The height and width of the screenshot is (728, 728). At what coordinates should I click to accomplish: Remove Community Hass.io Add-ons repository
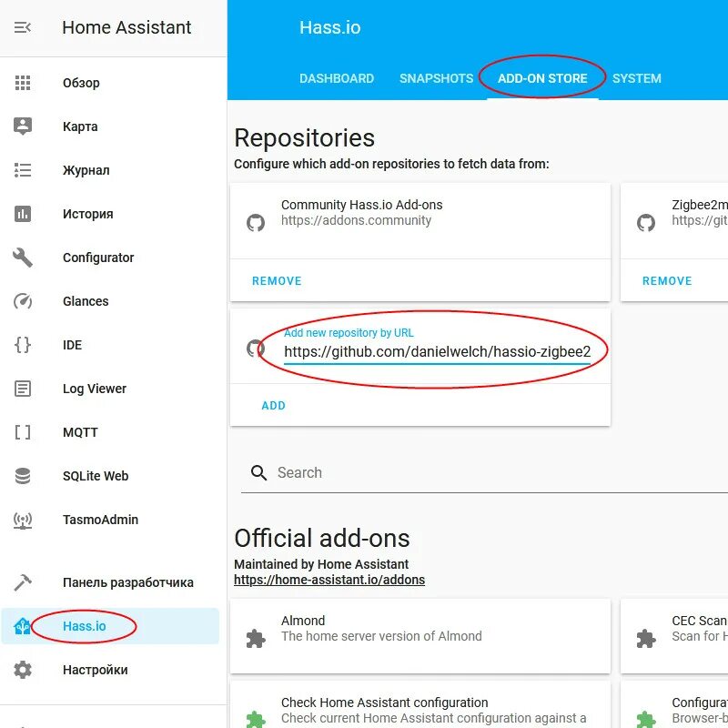pyautogui.click(x=277, y=281)
